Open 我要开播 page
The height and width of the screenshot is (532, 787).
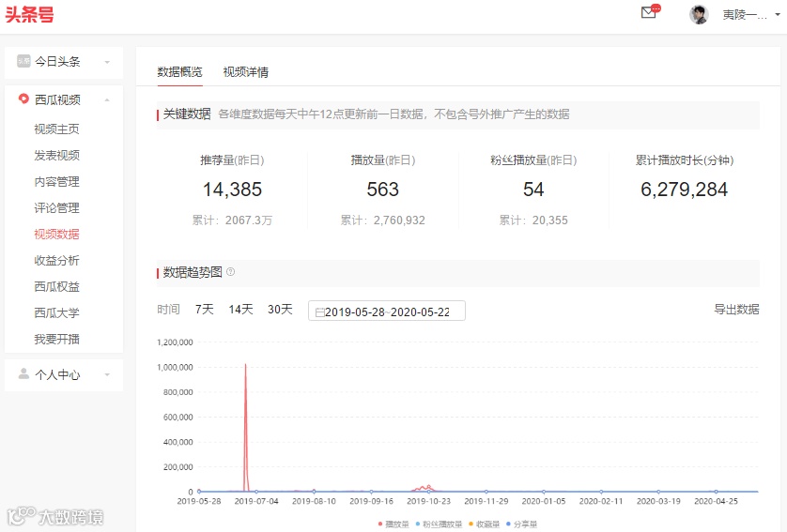click(x=56, y=339)
